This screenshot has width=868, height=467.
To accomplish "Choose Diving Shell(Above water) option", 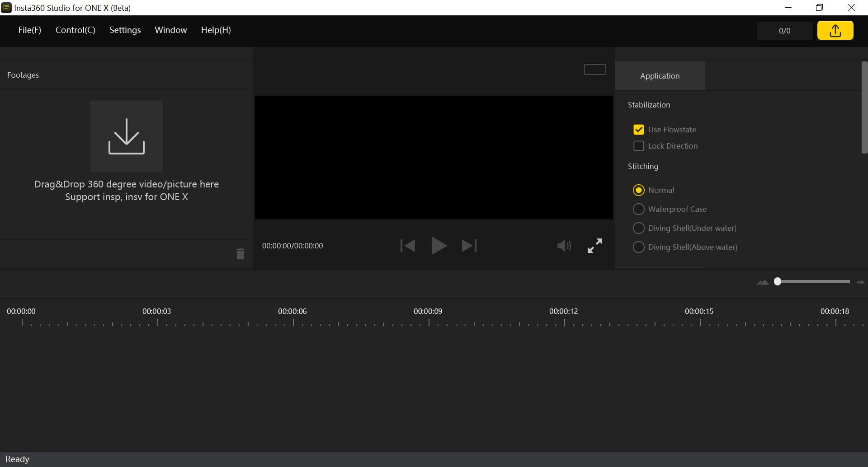I will pos(638,247).
